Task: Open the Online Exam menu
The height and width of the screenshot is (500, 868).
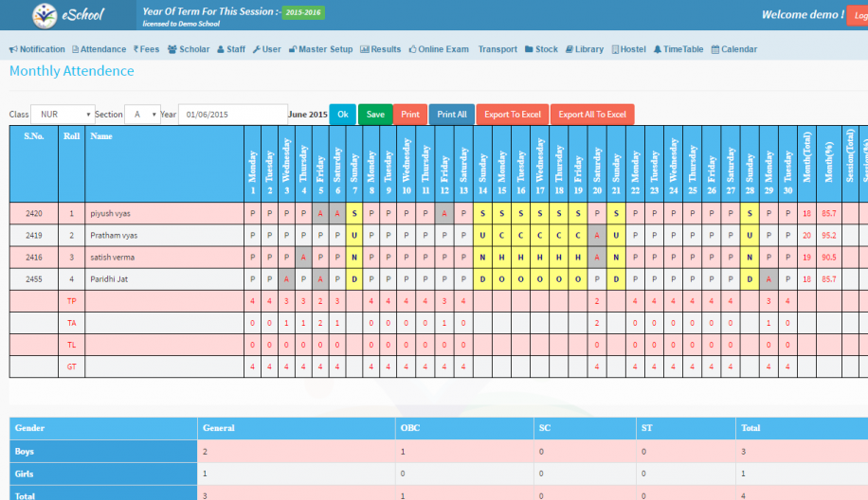Action: [x=439, y=49]
